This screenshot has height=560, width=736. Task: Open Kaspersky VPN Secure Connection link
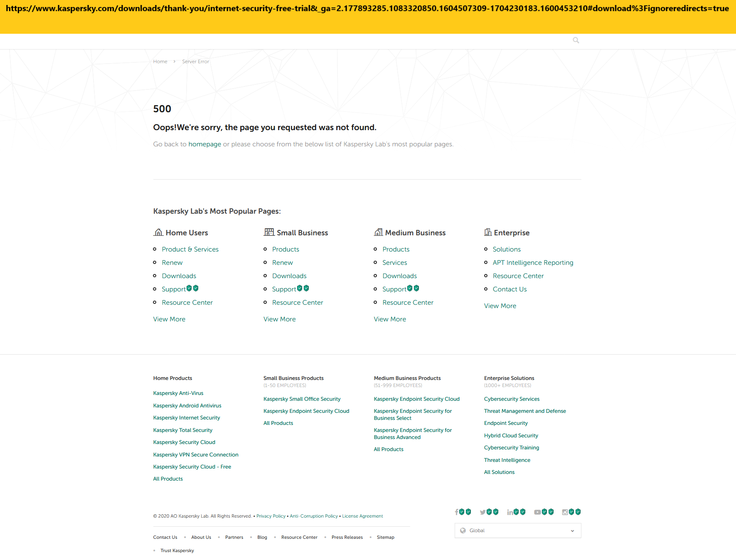[x=195, y=454]
